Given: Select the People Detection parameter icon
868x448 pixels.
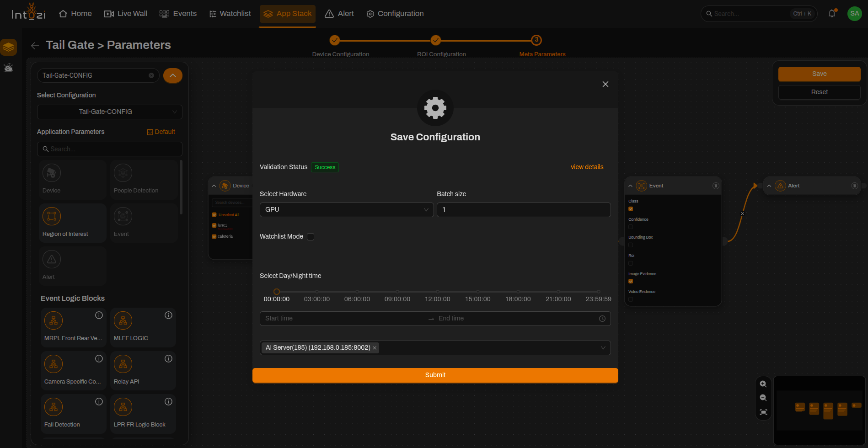Looking at the screenshot, I should click(x=123, y=173).
